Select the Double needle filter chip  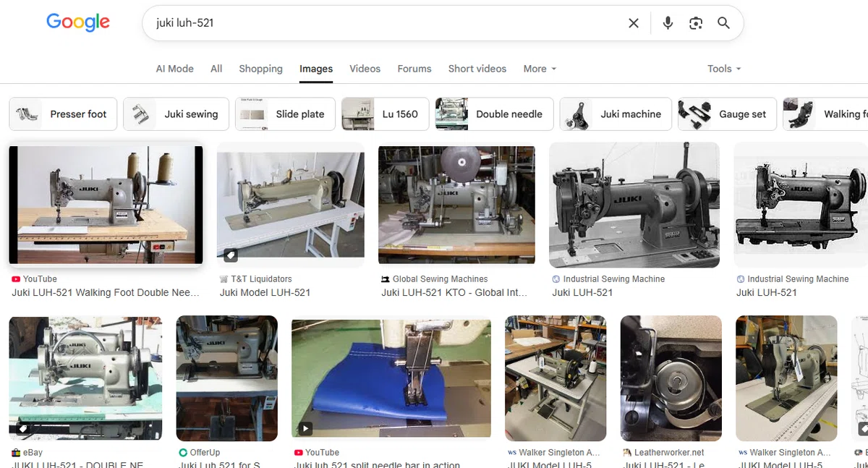(494, 114)
